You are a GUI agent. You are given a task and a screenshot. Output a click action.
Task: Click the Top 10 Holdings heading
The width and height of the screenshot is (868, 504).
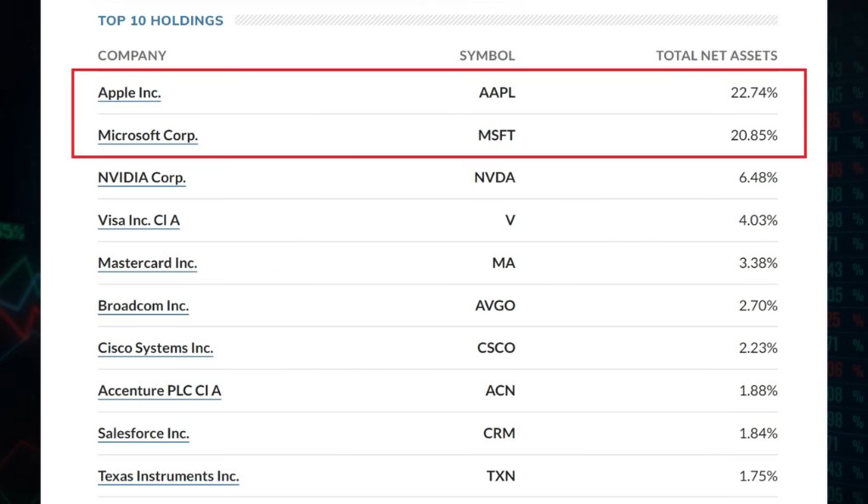click(161, 20)
